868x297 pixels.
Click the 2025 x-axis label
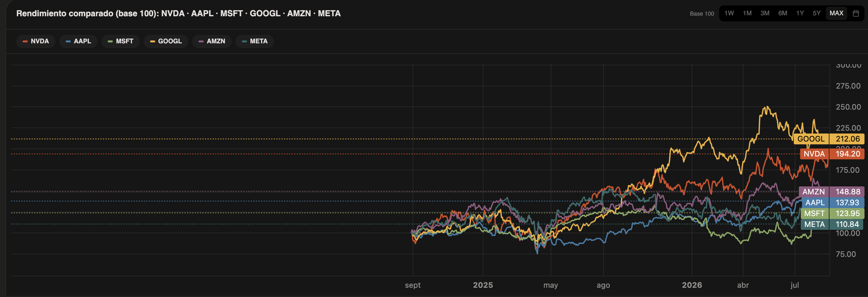pos(483,285)
